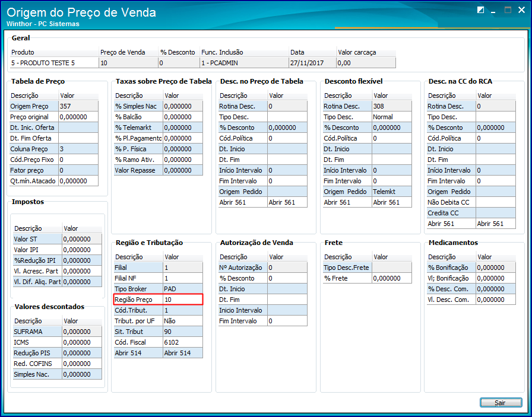The width and height of the screenshot is (532, 417).
Task: Maximize the Origem do Preço de Venda window
Action: click(x=508, y=10)
